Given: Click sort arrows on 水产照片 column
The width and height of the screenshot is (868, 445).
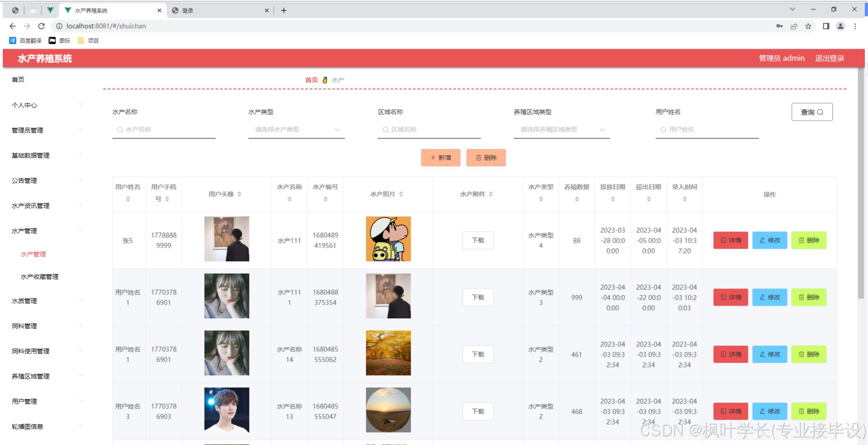Looking at the screenshot, I should (x=401, y=194).
